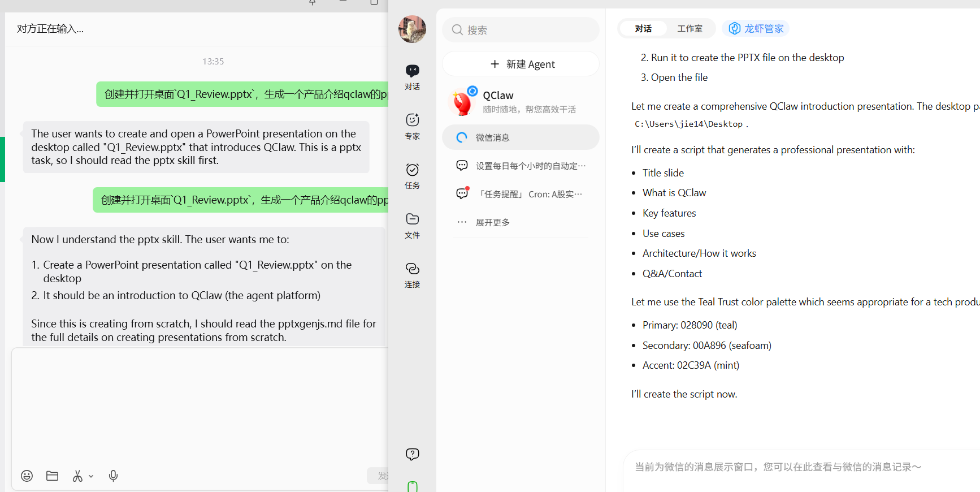Click the loading spinner icon beside 微信消息
This screenshot has width=980, height=492.
click(462, 137)
